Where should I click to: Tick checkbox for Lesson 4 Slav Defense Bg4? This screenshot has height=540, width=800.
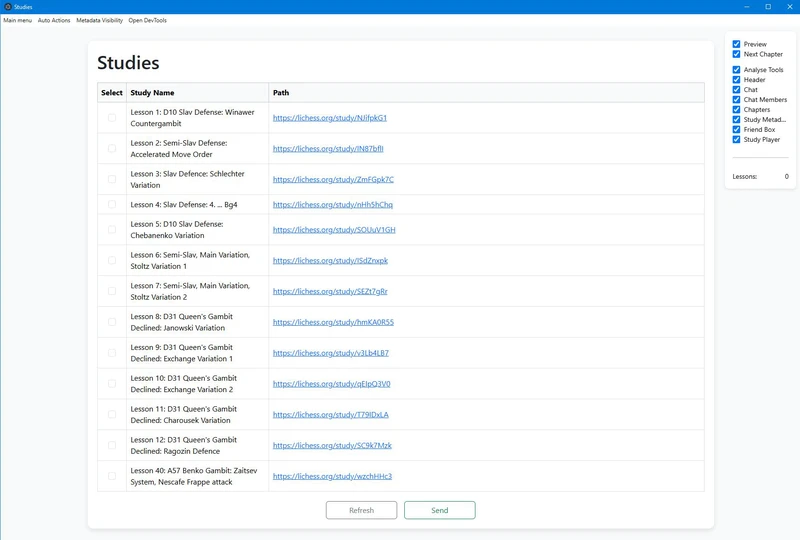[x=112, y=205]
